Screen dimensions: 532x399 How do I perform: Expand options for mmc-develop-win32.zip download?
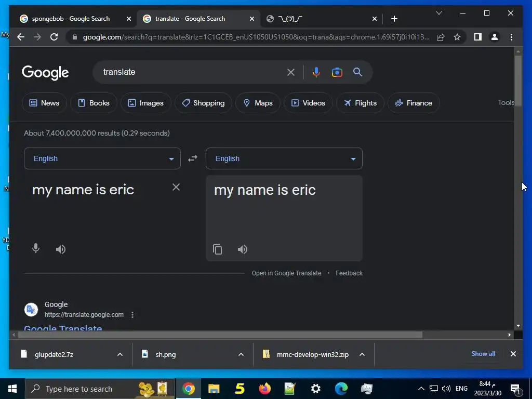pos(362,354)
